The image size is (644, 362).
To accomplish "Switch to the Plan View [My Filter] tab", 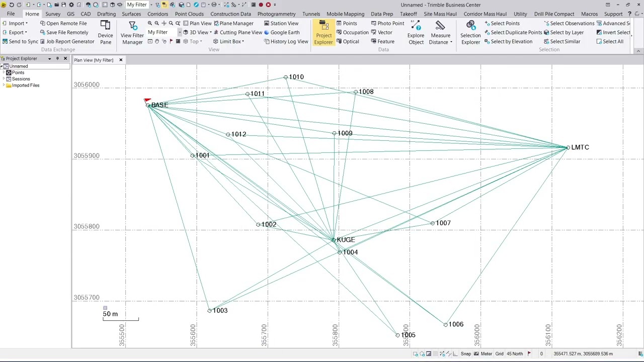I will point(94,60).
